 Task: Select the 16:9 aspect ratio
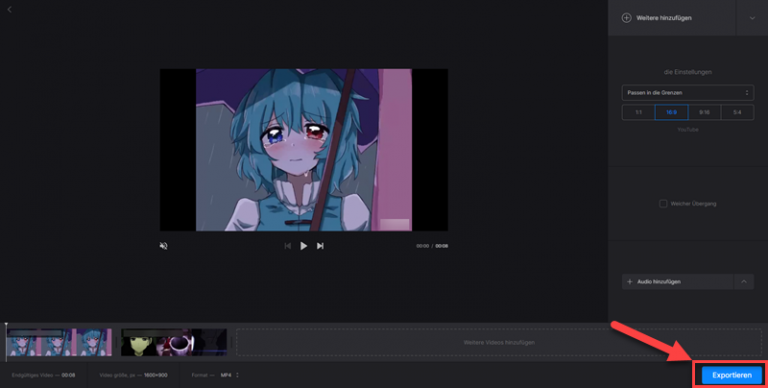pos(672,112)
